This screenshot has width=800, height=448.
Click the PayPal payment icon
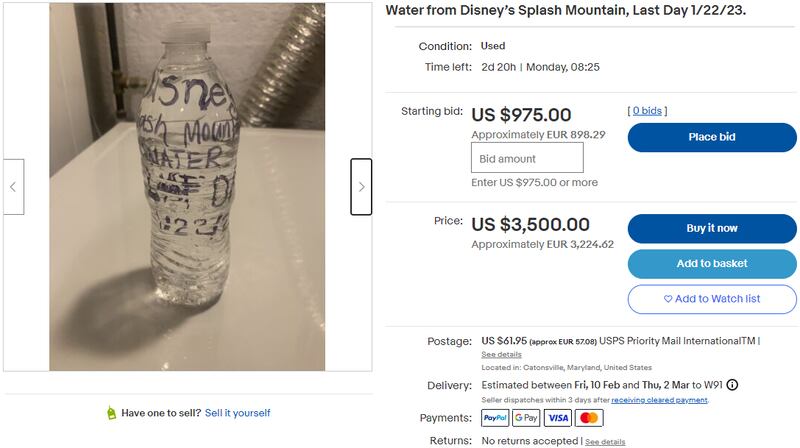[495, 418]
